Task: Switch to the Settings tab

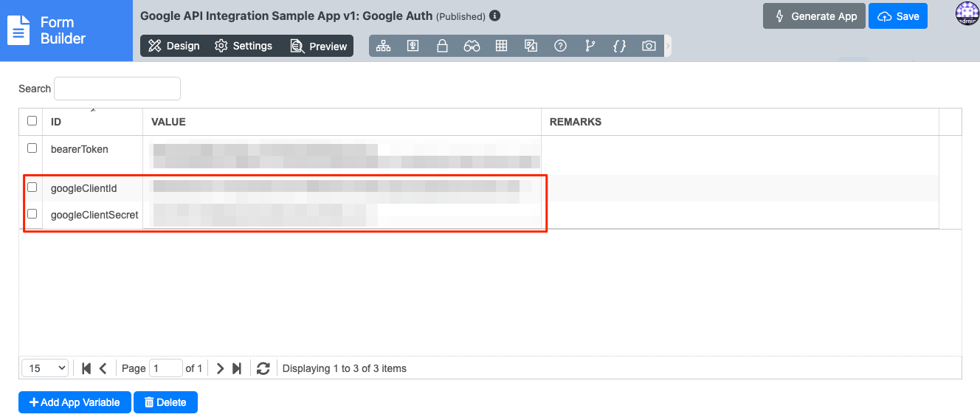Action: [244, 46]
